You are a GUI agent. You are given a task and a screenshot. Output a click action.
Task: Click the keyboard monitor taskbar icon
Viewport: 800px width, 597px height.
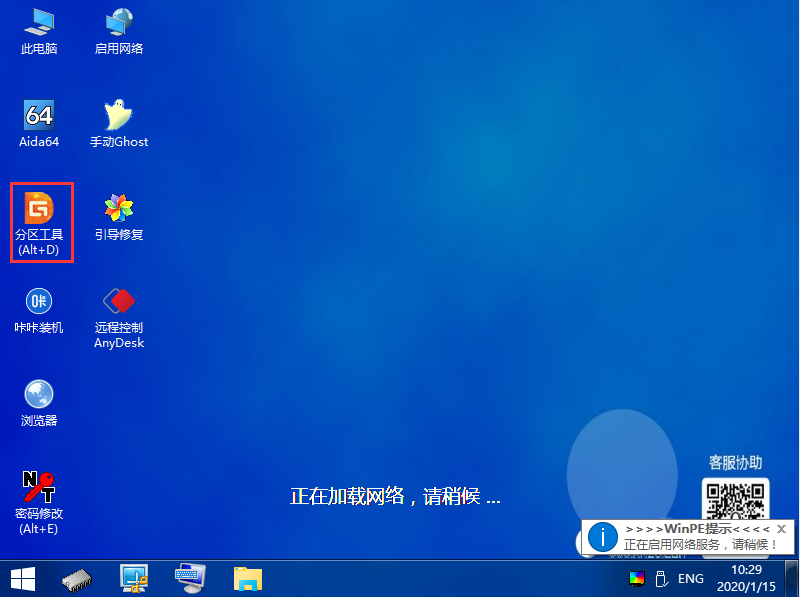click(190, 579)
